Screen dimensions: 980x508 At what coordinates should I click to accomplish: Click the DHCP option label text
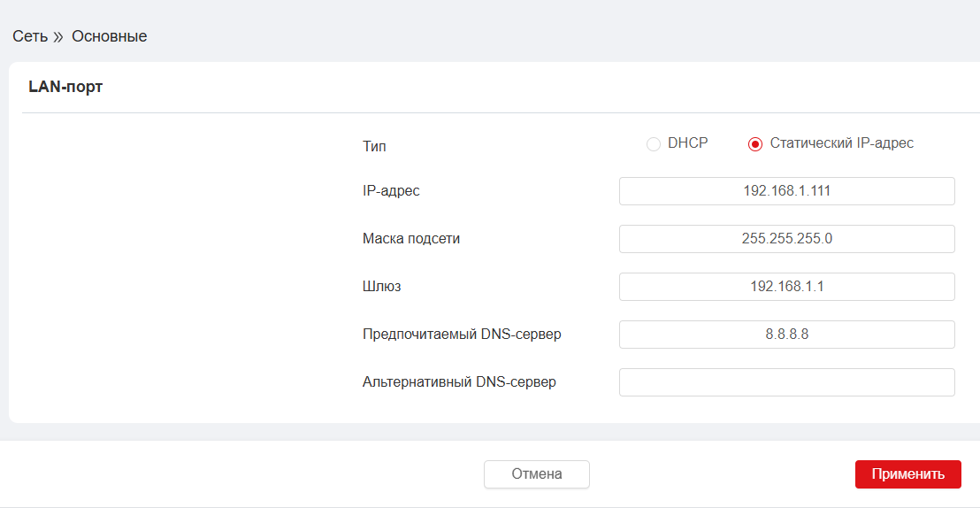(687, 143)
